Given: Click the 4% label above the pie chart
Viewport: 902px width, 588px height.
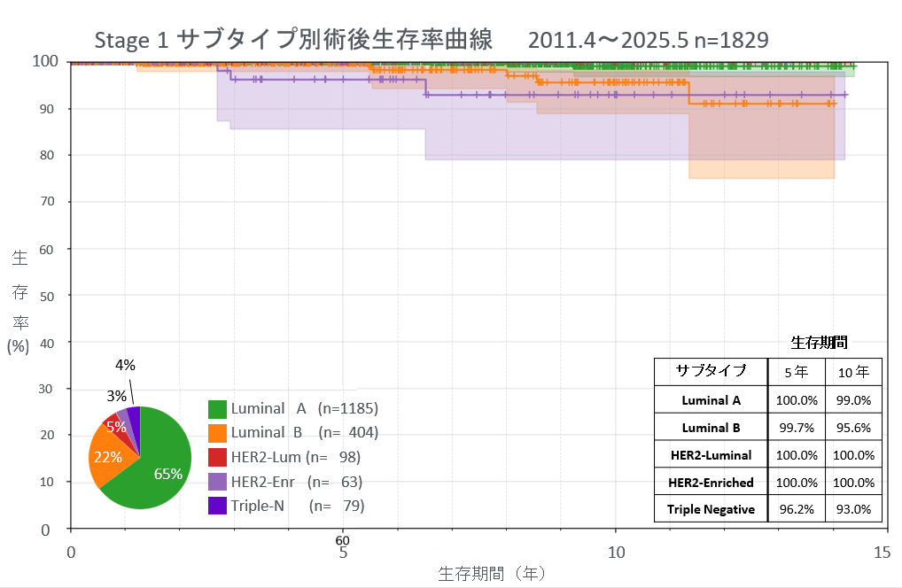Looking at the screenshot, I should [x=126, y=365].
